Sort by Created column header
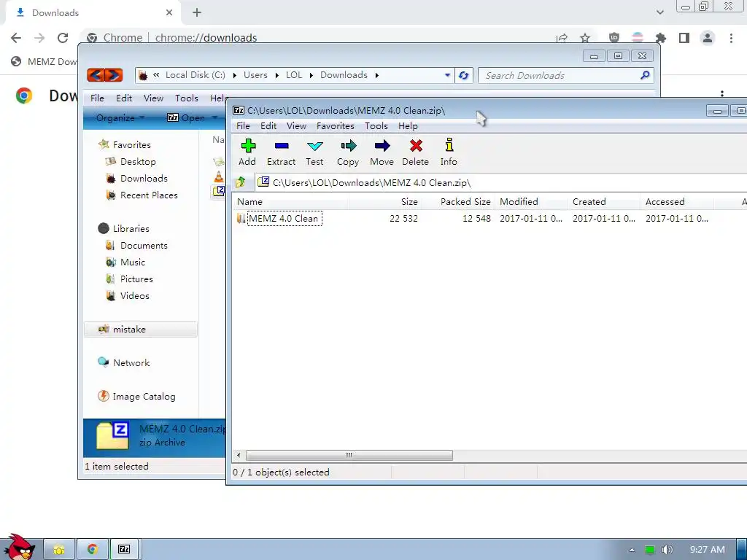Screen dimensions: 747x560 point(604,202)
